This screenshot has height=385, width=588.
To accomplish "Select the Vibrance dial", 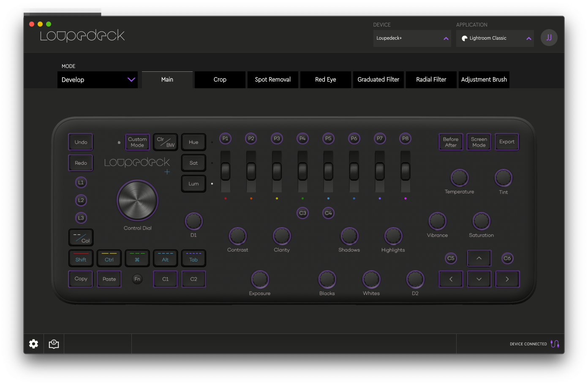I will pyautogui.click(x=438, y=221).
